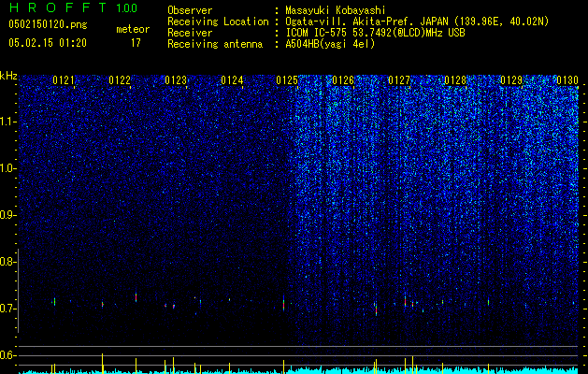588x374 pixels.
Task: Click the Receiving Location label
Action: pos(218,22)
